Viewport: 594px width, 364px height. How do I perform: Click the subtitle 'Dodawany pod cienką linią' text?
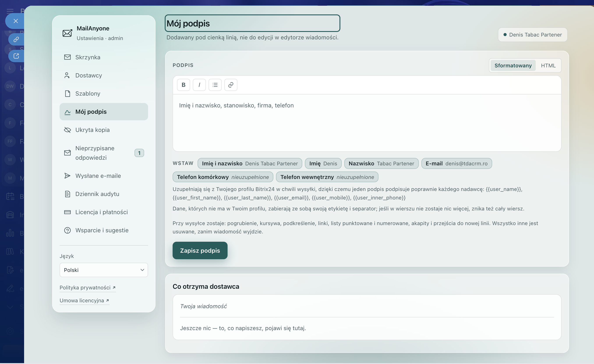coord(252,37)
